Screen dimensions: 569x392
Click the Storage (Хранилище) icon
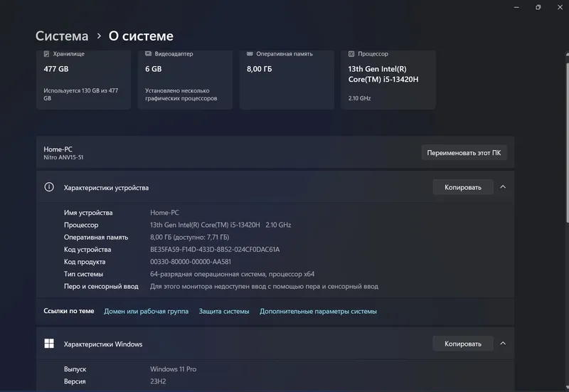tap(46, 54)
